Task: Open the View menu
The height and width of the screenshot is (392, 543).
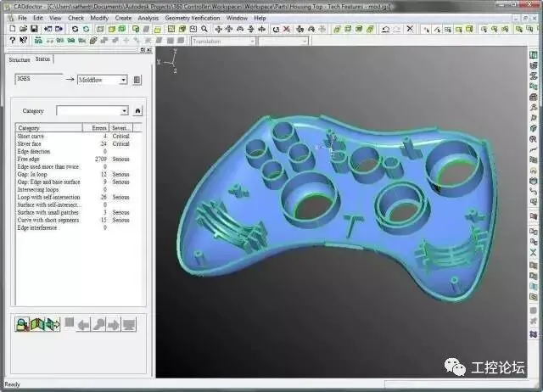Action: click(55, 18)
